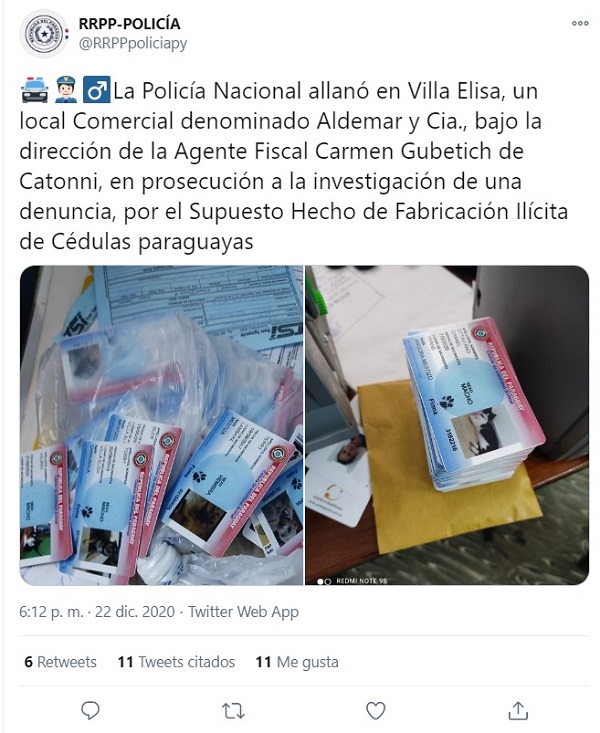This screenshot has width=600, height=733.
Task: Open left photo of seized ID cards
Action: click(161, 425)
